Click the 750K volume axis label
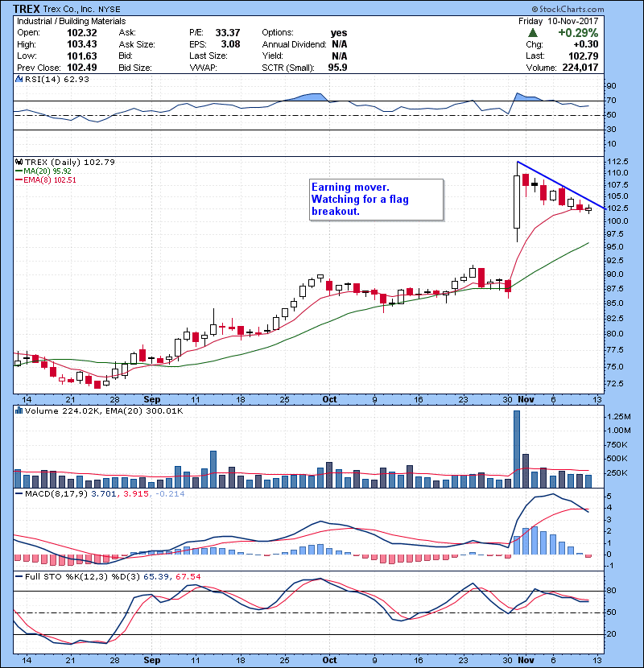644x668 pixels. click(x=617, y=445)
